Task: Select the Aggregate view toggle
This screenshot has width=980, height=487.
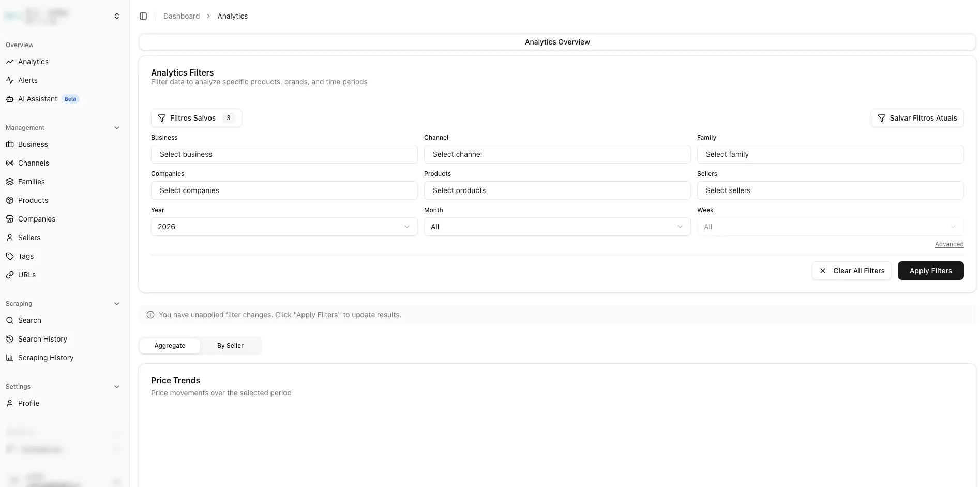Action: pyautogui.click(x=170, y=346)
